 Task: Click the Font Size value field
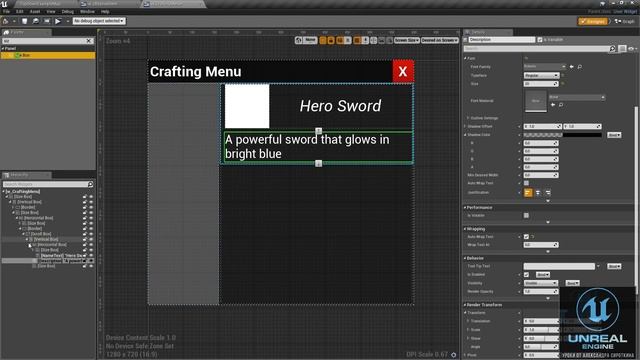click(541, 84)
